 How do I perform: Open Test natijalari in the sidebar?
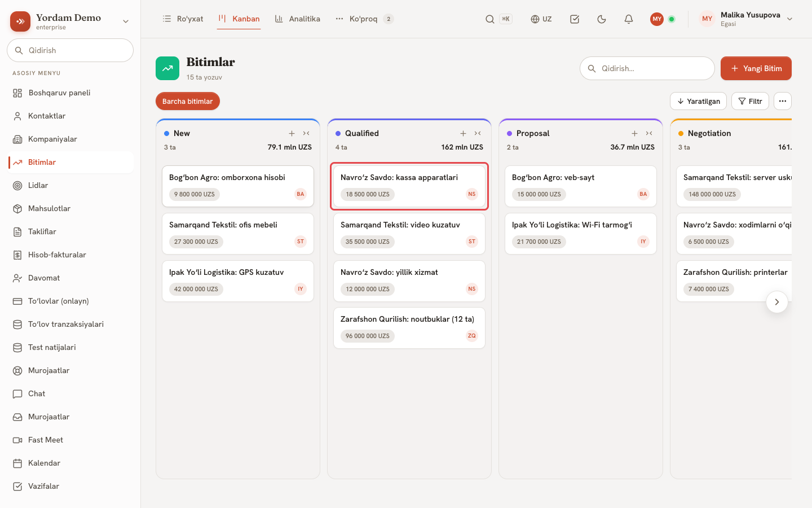click(x=70, y=347)
